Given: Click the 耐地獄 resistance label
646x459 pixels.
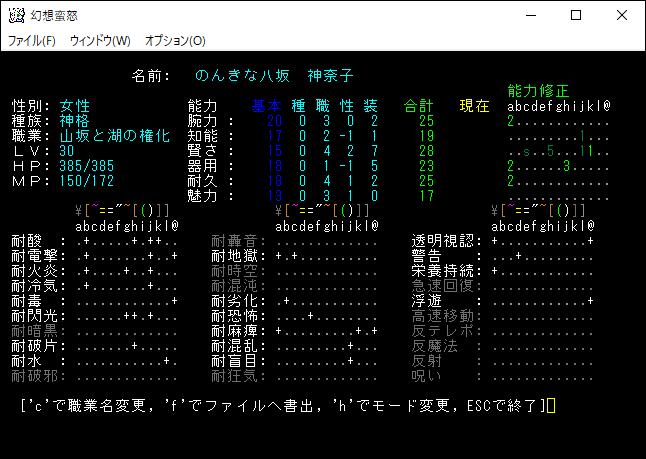Looking at the screenshot, I should (236, 256).
